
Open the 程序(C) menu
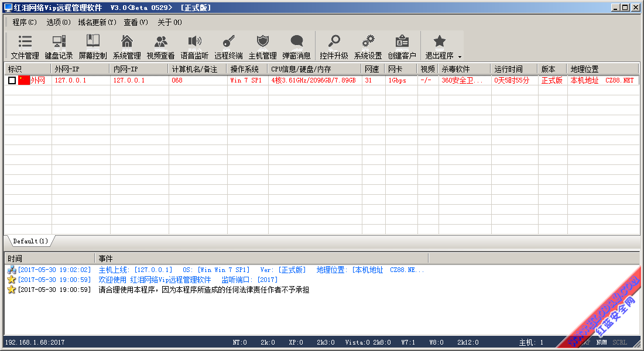tap(25, 22)
